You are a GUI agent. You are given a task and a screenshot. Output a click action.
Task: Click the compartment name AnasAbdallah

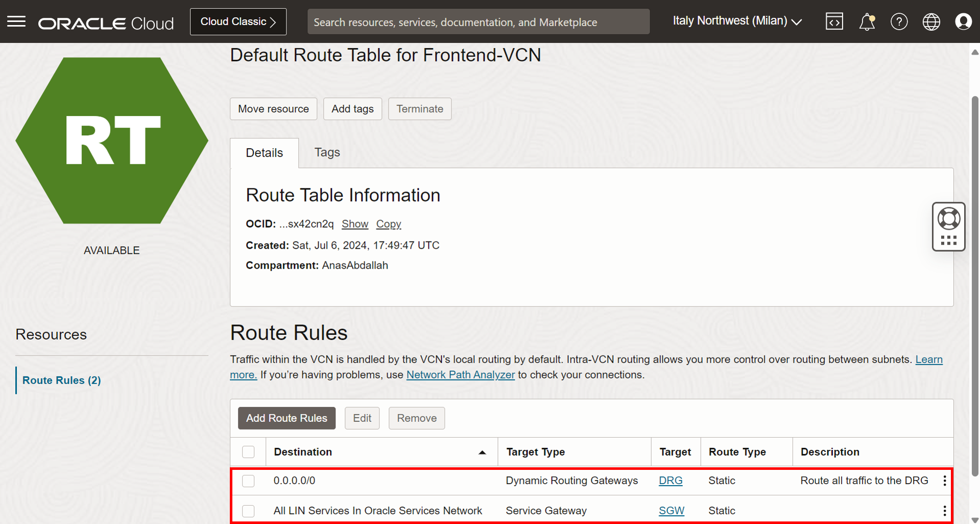(355, 266)
